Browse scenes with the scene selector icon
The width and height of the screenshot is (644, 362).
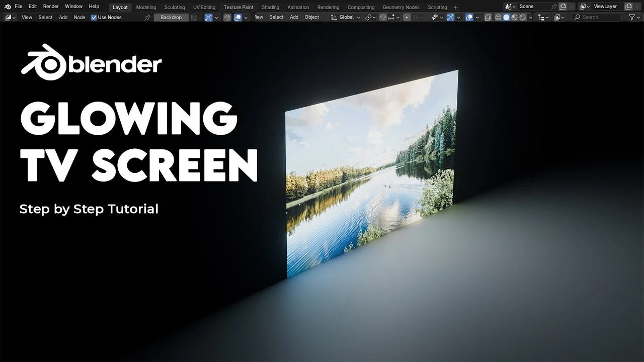click(x=511, y=7)
